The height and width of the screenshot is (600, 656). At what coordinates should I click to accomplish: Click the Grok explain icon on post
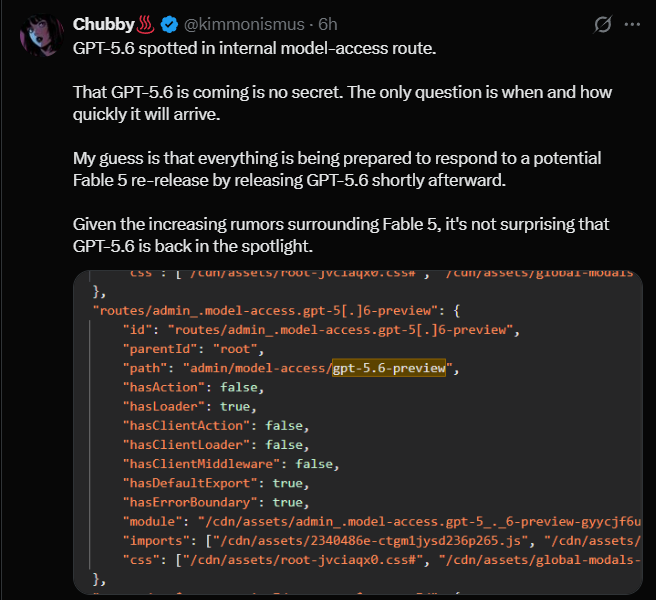(x=603, y=24)
